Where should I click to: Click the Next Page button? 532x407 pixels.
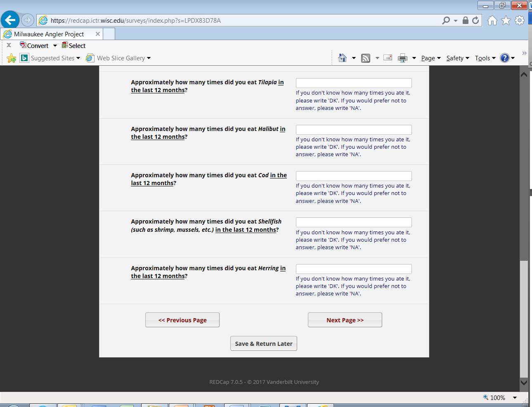coord(345,320)
